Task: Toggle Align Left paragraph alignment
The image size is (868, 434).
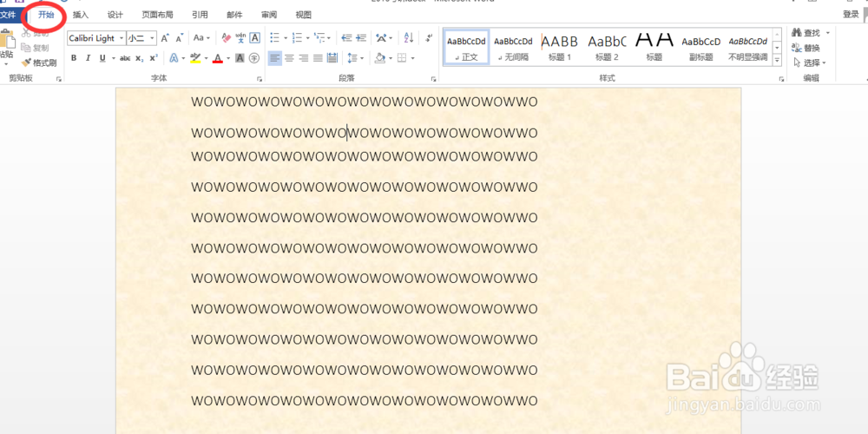Action: tap(274, 57)
